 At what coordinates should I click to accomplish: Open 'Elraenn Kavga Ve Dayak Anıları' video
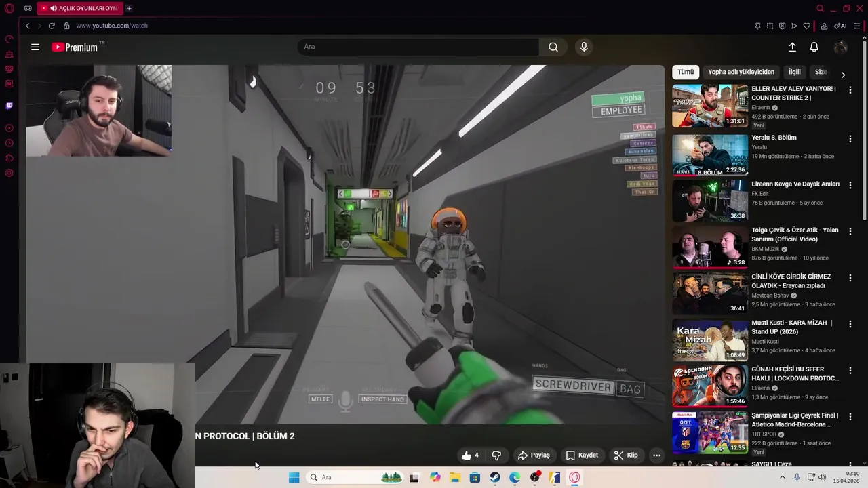pyautogui.click(x=795, y=184)
